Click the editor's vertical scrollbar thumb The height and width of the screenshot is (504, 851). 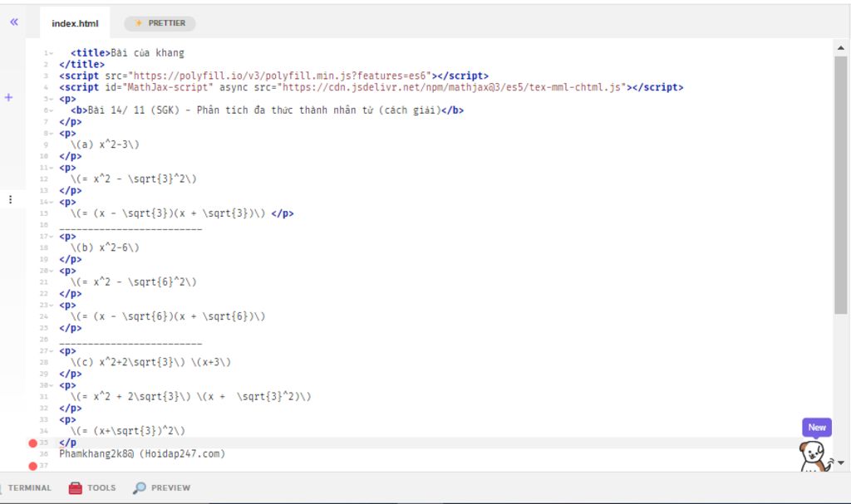click(x=840, y=183)
